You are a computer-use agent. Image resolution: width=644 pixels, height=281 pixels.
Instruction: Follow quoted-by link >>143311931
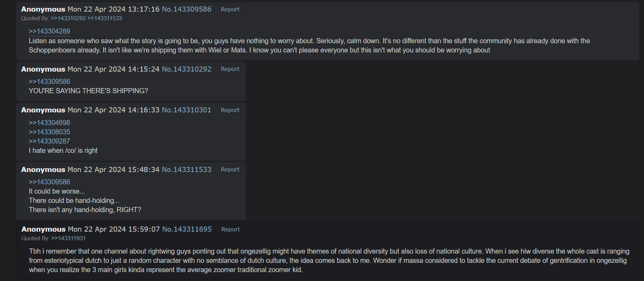point(68,238)
